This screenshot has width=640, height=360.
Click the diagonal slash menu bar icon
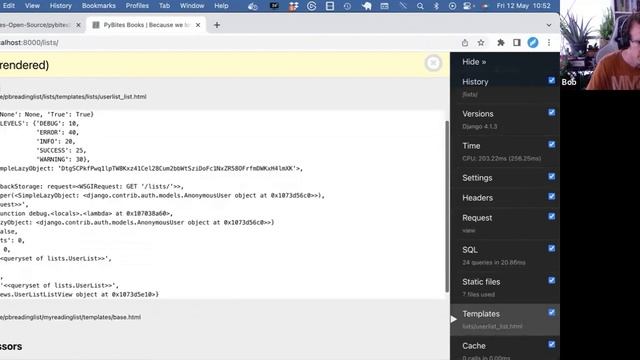403,6
